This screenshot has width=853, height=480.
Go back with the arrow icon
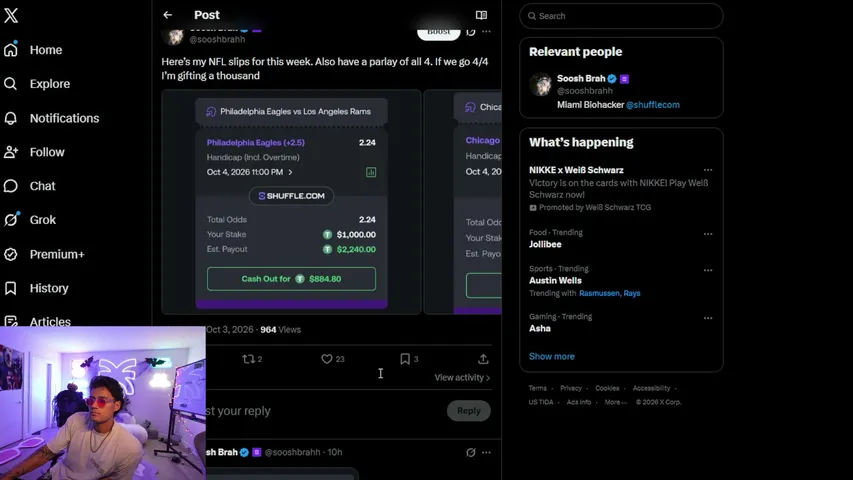point(168,15)
